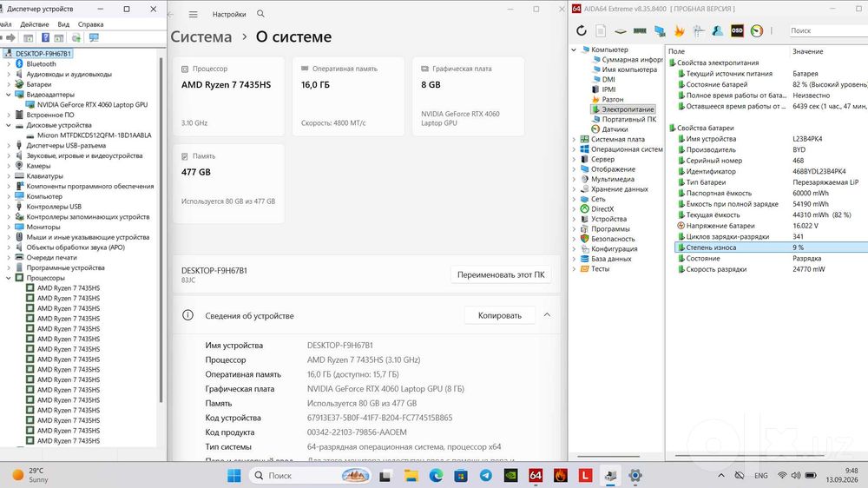Open Telegram from the taskbar
This screenshot has width=868, height=488.
(x=486, y=475)
